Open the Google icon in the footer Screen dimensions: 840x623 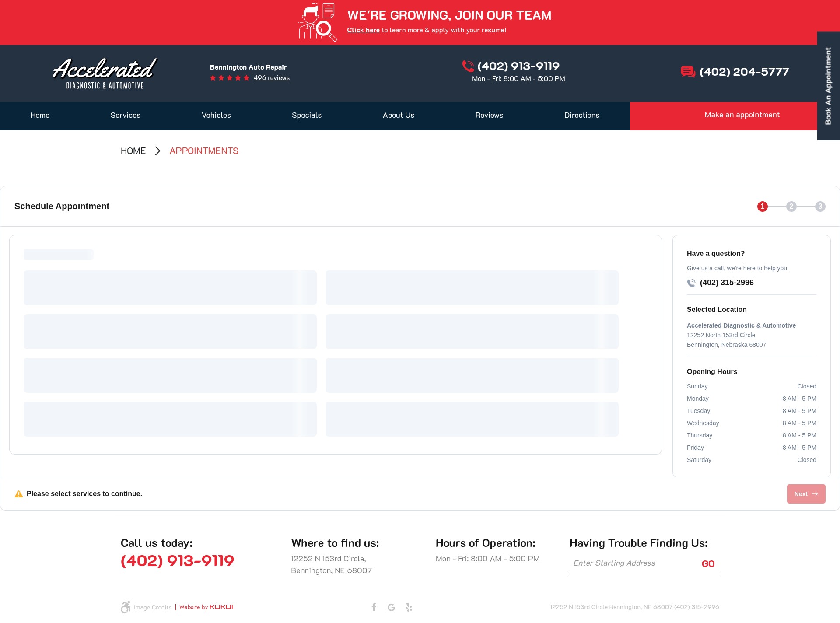[x=391, y=607]
